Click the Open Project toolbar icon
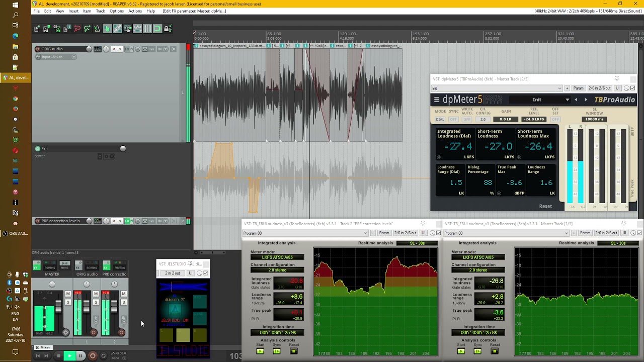 tap(47, 29)
